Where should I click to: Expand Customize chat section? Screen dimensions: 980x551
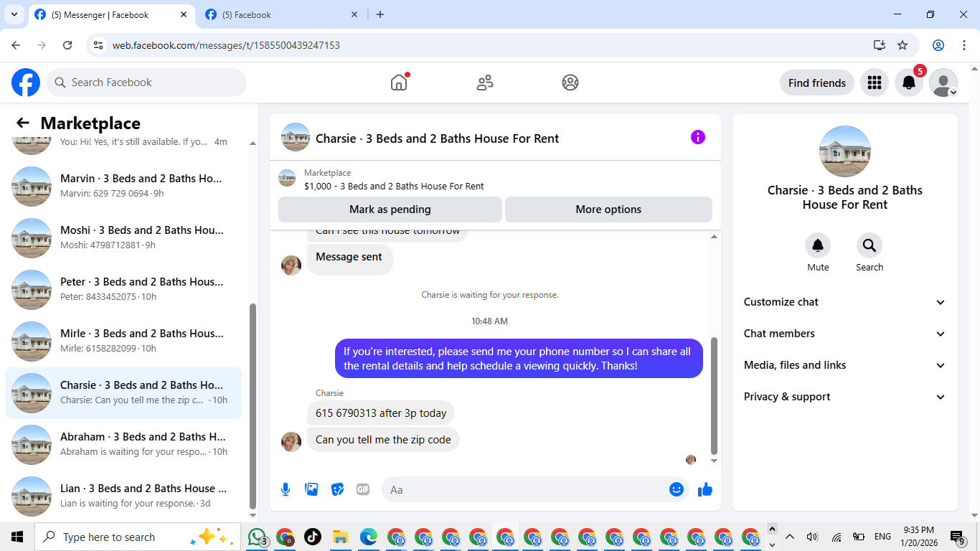[845, 302]
